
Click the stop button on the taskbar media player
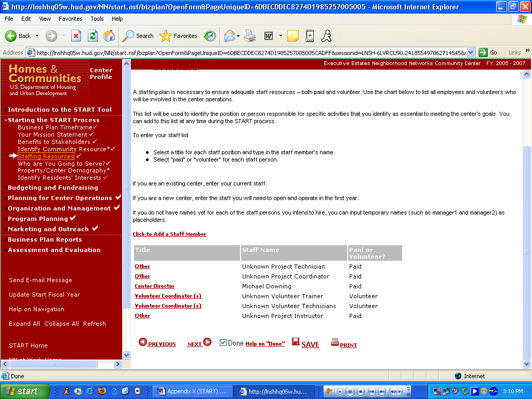tap(361, 391)
